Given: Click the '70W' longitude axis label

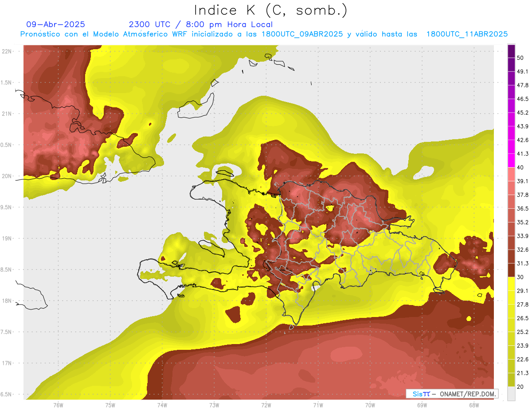Looking at the screenshot, I should 370,405.
